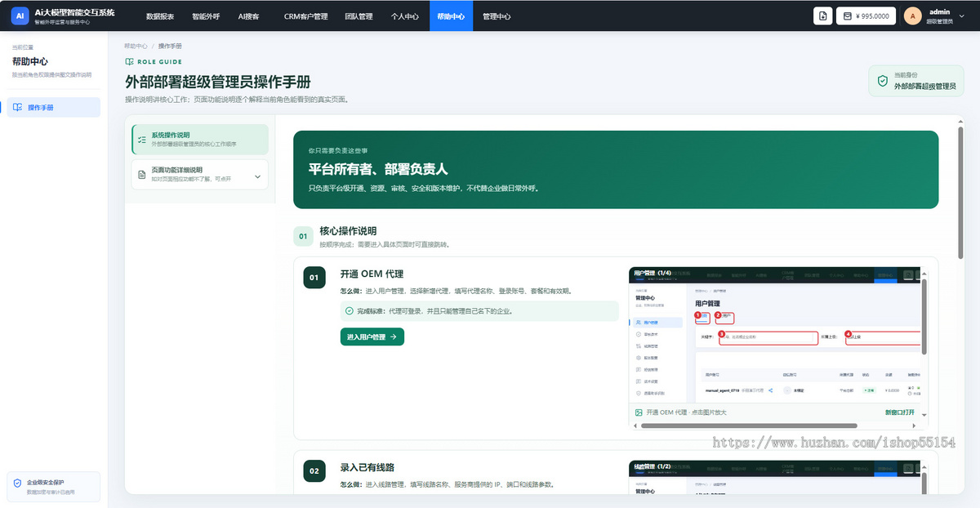Click the admin avatar circle
The width and height of the screenshot is (980, 508).
(913, 16)
